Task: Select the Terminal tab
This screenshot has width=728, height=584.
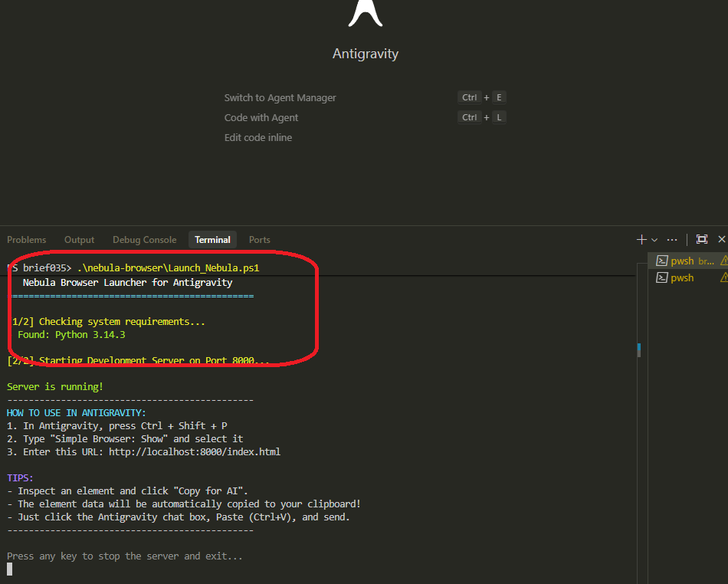Action: coord(212,240)
